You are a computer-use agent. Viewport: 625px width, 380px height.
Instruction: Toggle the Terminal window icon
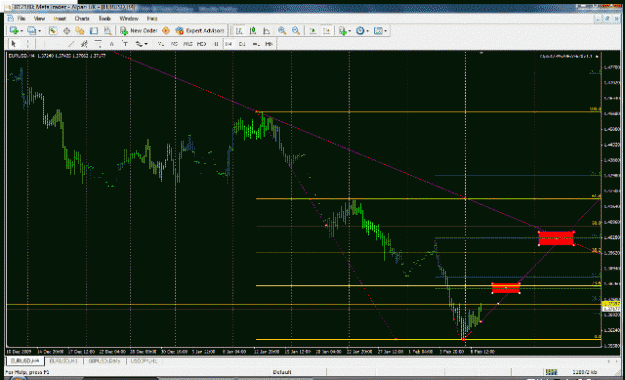pos(94,30)
